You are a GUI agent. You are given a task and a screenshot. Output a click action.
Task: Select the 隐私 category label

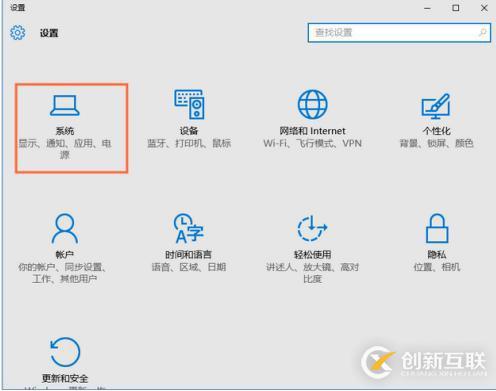[437, 255]
